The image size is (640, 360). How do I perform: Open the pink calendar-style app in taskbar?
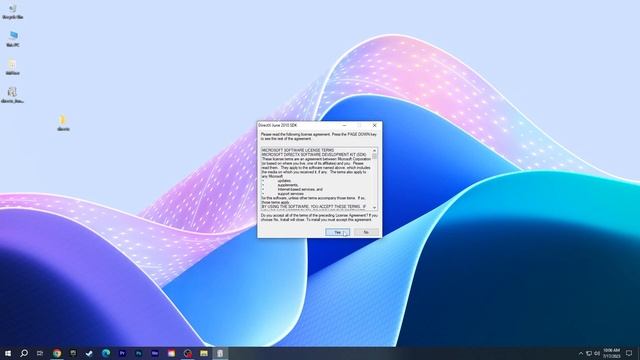pyautogui.click(x=171, y=353)
